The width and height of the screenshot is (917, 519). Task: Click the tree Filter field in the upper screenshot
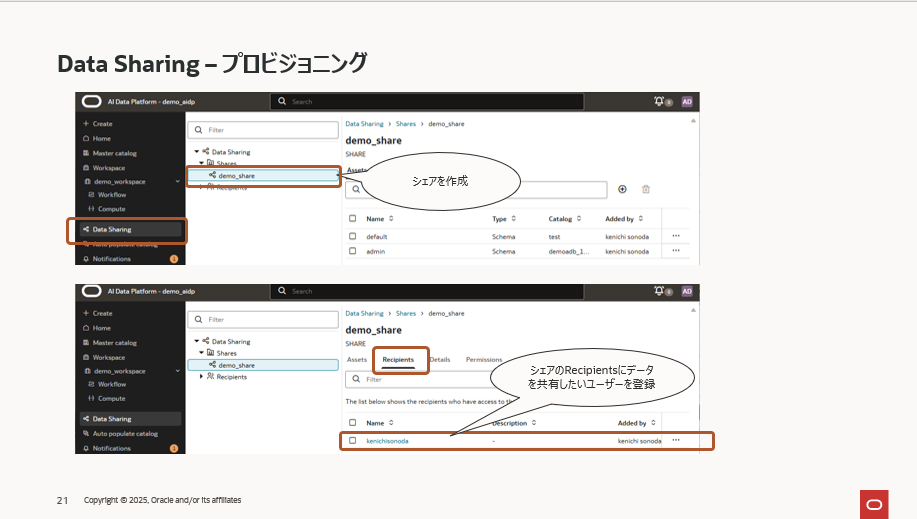(x=263, y=130)
